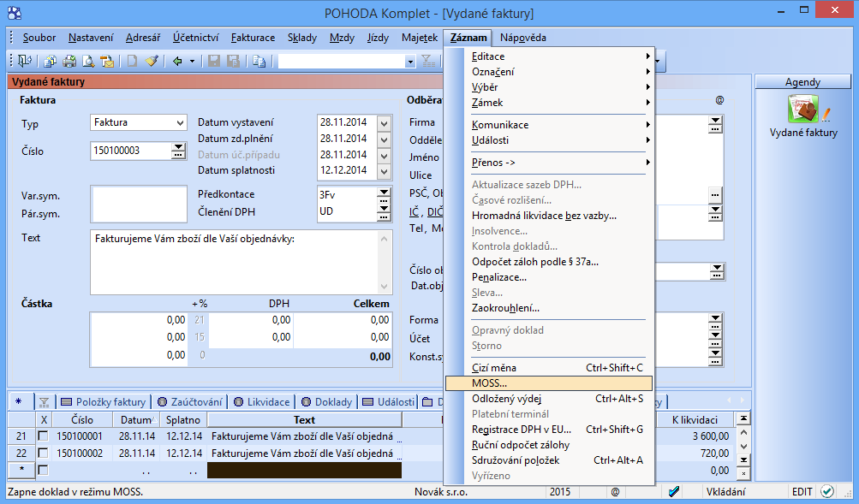Image resolution: width=859 pixels, height=504 pixels.
Task: Select Cizí měna menu entry
Action: pos(550,368)
